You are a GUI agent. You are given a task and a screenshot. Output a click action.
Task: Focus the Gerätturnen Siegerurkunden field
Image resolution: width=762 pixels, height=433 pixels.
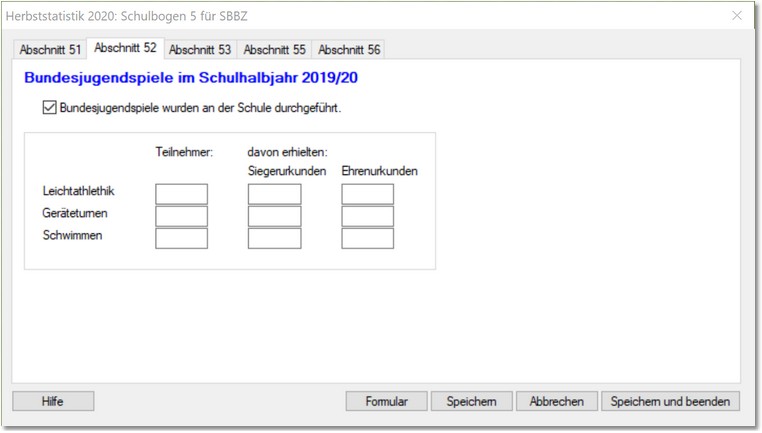[274, 216]
